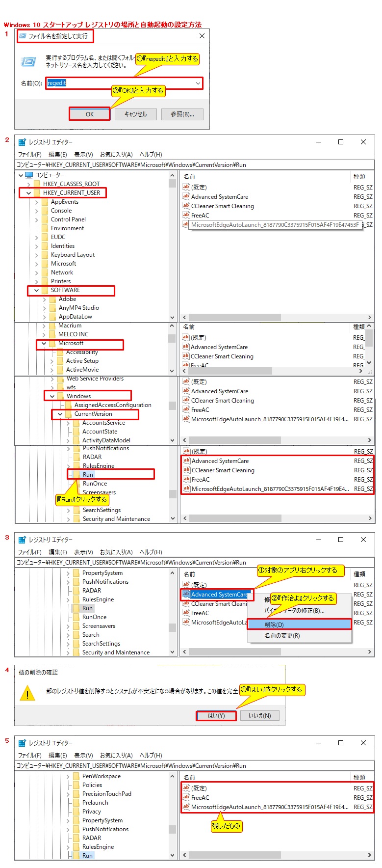This screenshot has width=382, height=868.
Task: Expand the Control Panel key
Action: pos(36,219)
